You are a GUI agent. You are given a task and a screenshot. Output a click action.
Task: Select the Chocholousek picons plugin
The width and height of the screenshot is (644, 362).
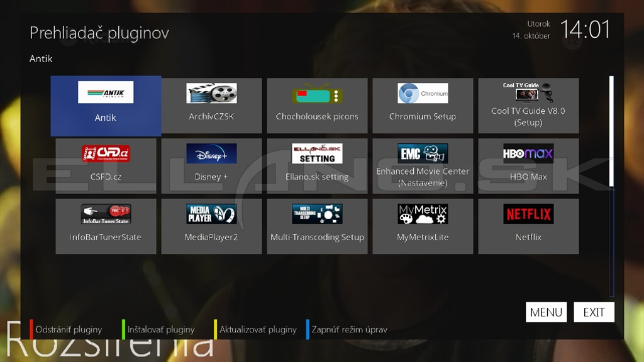317,106
